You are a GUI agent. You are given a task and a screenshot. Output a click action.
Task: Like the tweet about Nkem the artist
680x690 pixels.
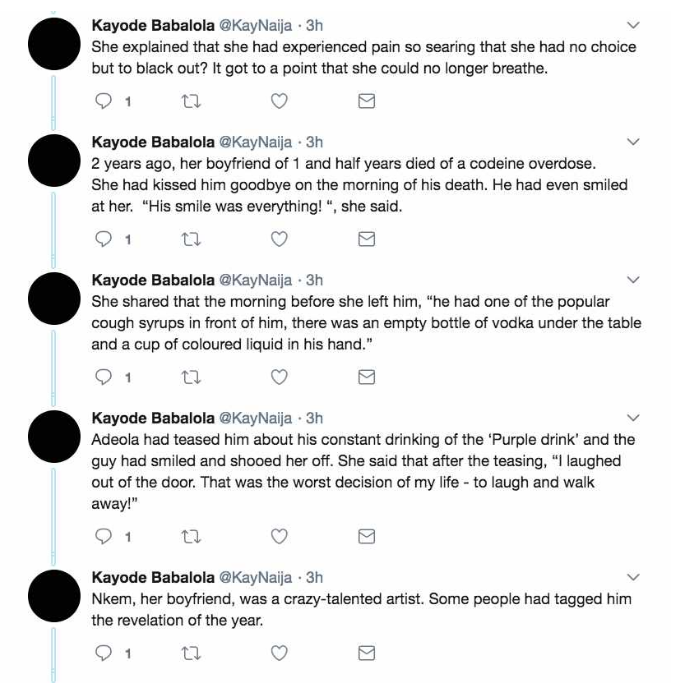coord(279,653)
